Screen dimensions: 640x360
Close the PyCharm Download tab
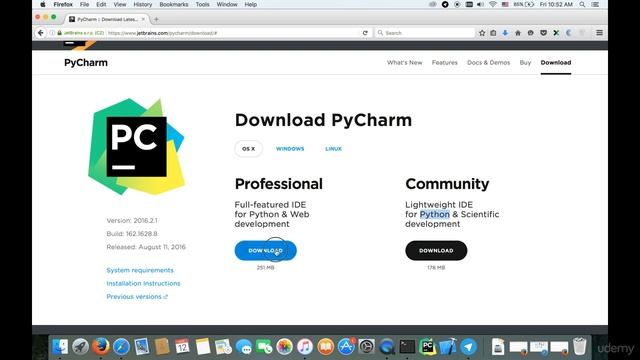(x=143, y=19)
